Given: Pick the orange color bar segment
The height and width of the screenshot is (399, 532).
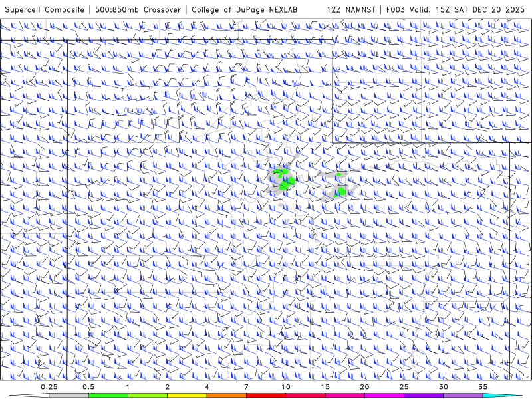Looking at the screenshot, I should click(226, 396).
